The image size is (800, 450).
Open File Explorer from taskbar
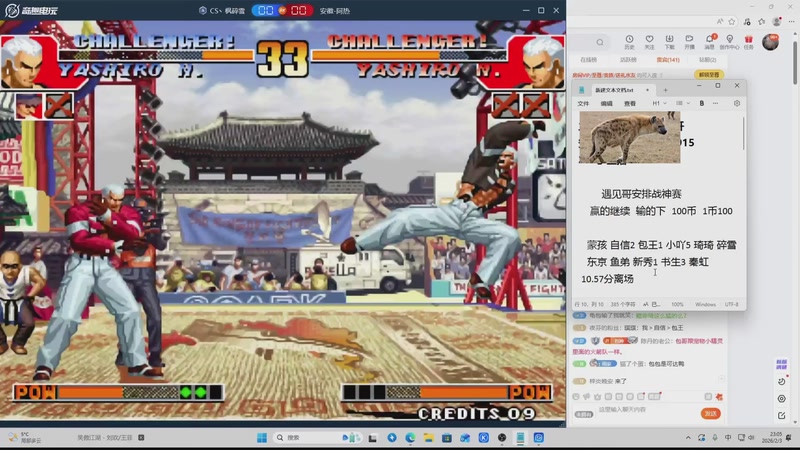click(429, 438)
